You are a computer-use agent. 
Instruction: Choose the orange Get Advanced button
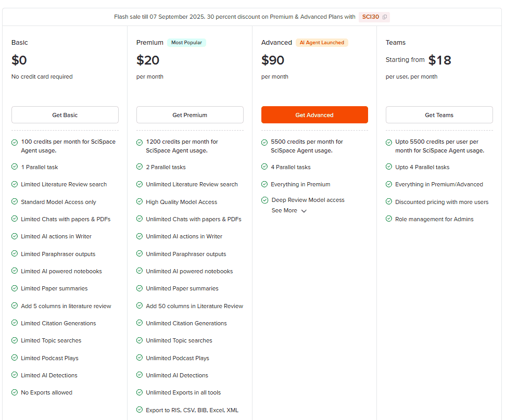314,115
